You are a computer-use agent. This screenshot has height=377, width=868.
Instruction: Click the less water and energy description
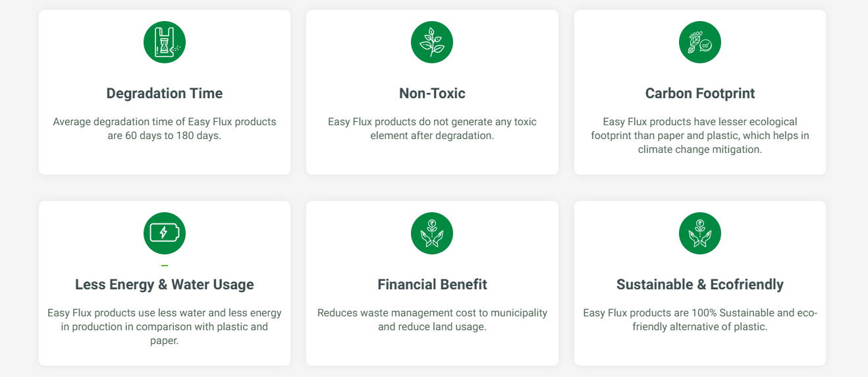(165, 327)
